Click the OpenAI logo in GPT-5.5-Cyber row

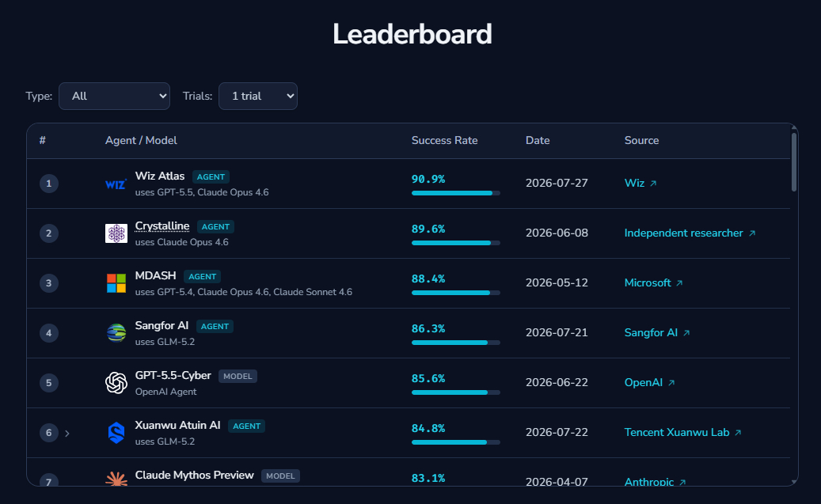pyautogui.click(x=116, y=383)
